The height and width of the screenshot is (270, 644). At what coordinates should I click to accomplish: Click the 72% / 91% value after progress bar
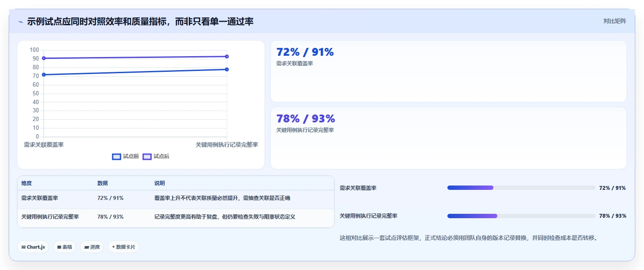(x=613, y=188)
